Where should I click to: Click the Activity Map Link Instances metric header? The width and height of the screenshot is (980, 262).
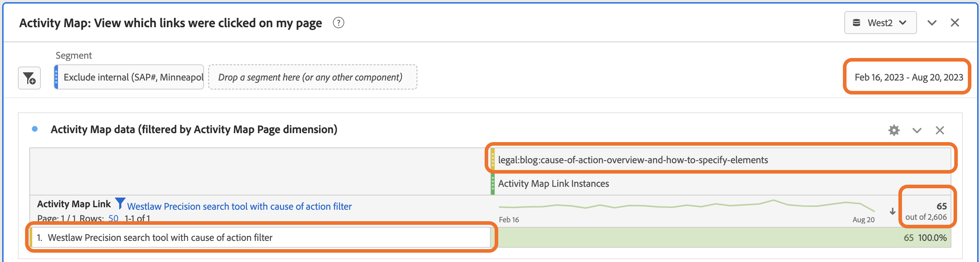click(553, 184)
